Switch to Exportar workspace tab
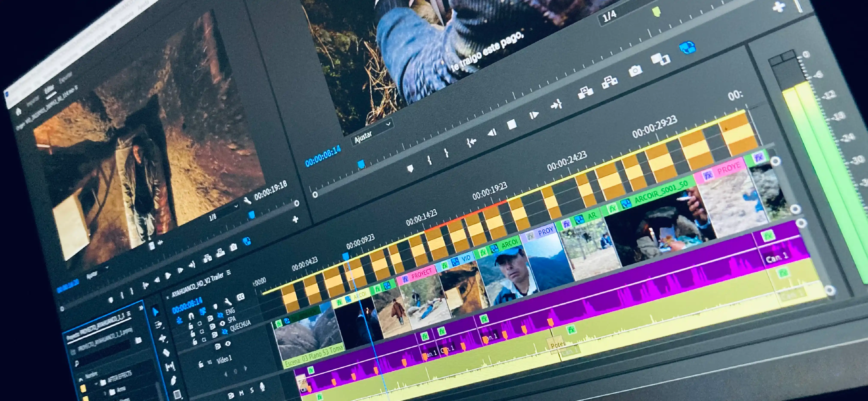Viewport: 868px width, 401px height. coord(65,78)
